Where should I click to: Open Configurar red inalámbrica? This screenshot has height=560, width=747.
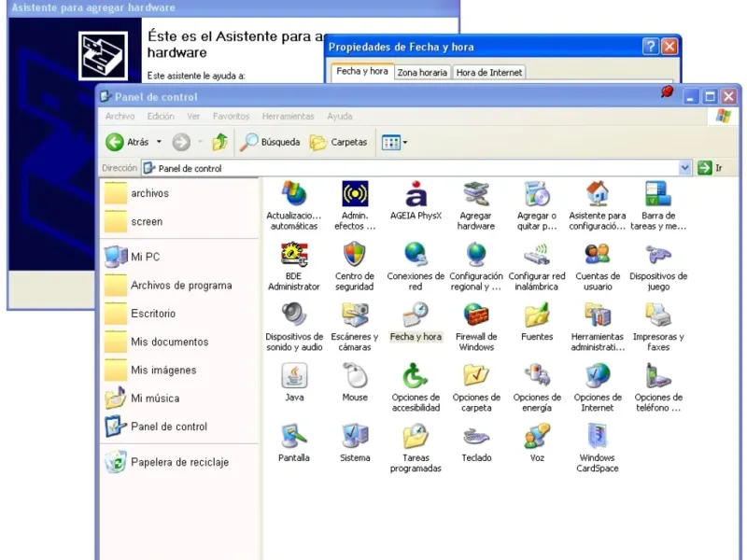coord(537,266)
